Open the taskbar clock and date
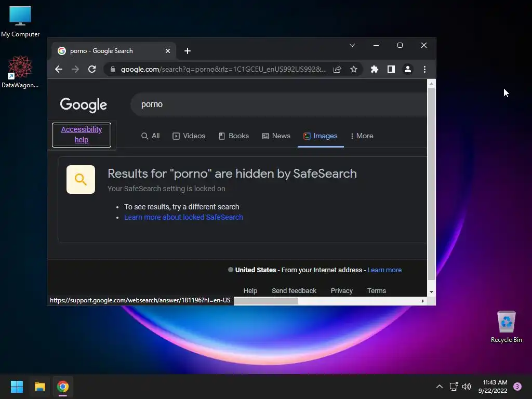 pyautogui.click(x=493, y=387)
